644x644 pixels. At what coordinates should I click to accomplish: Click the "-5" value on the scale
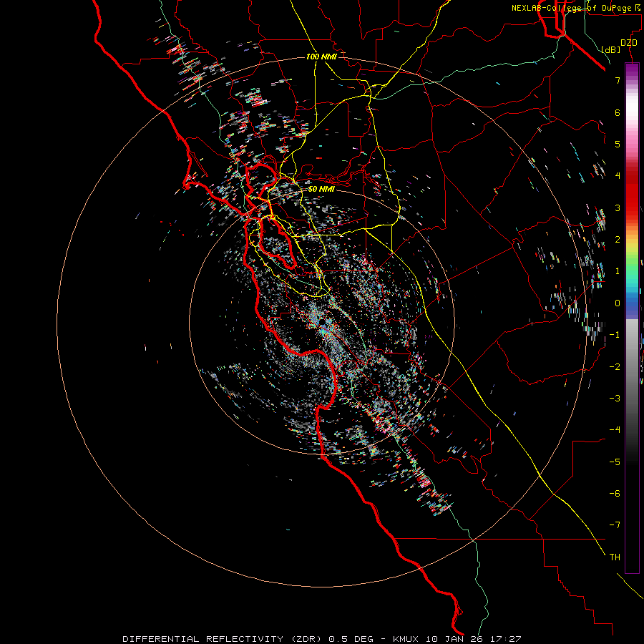(615, 462)
